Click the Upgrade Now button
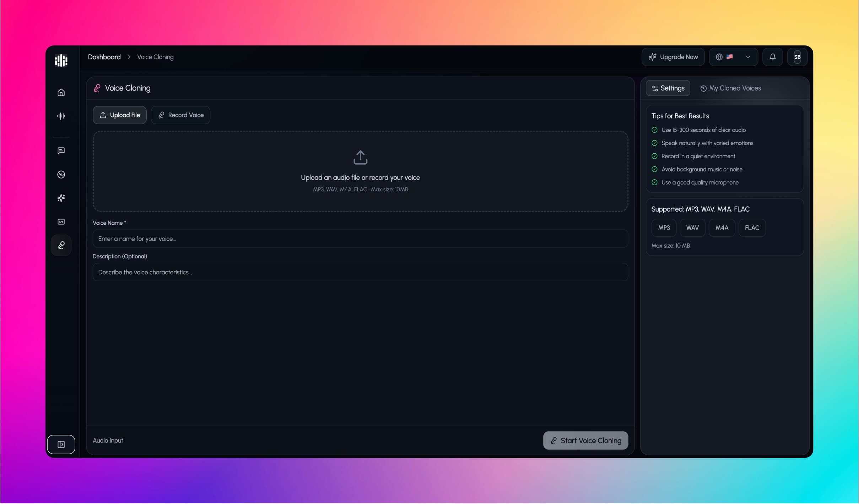This screenshot has height=504, width=859. [x=673, y=57]
